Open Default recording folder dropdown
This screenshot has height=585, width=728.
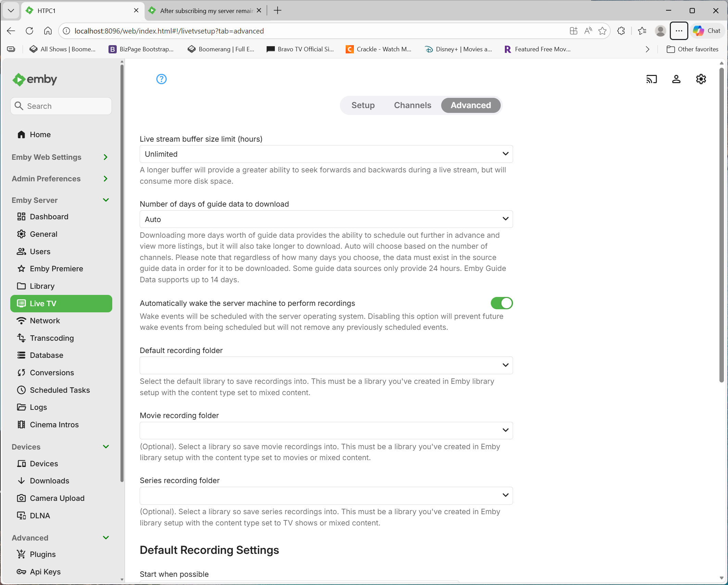(x=326, y=365)
